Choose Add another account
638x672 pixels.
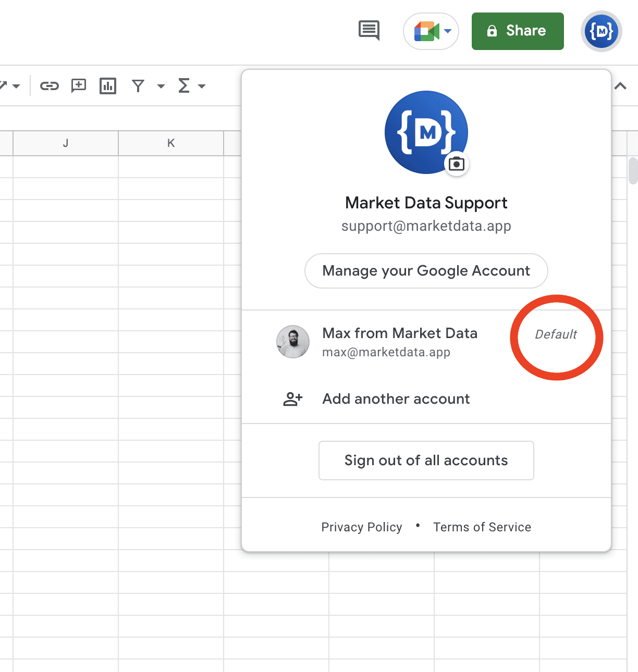[396, 399]
